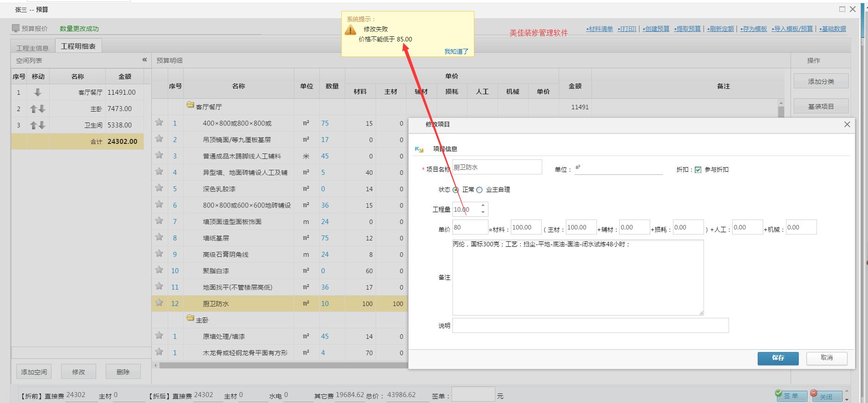The height and width of the screenshot is (403, 868).
Task: Close the 修改项目 dialog with the X
Action: (x=847, y=124)
